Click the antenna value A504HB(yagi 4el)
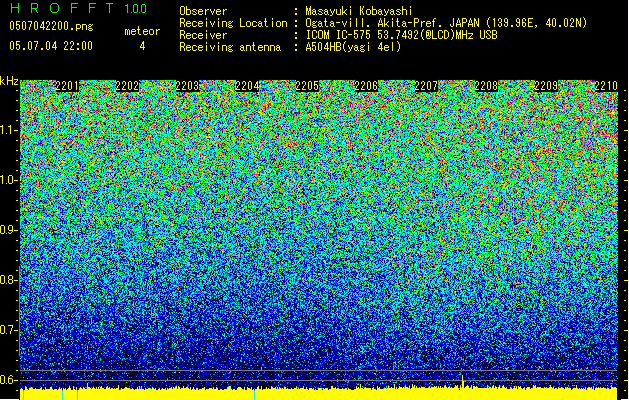629x400 pixels. [x=353, y=47]
